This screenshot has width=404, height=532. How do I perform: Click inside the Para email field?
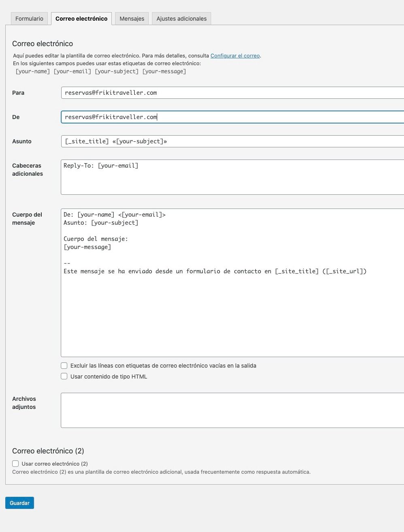(x=232, y=93)
